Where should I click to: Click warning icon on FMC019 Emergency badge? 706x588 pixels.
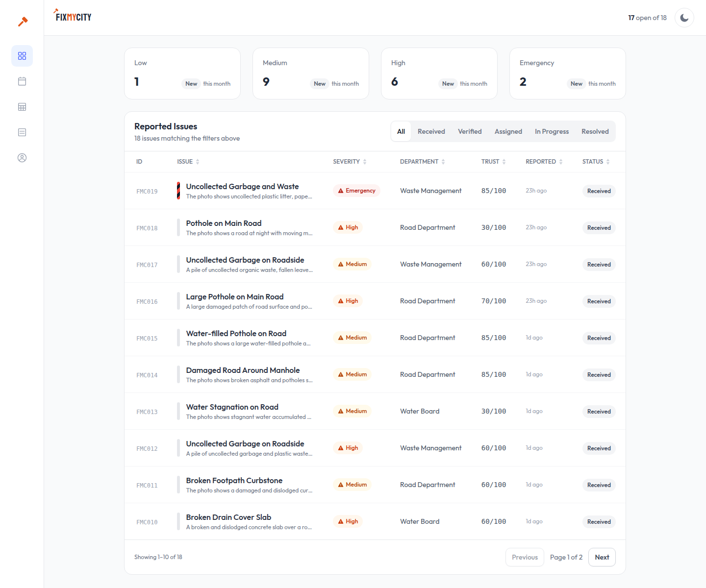coord(341,191)
